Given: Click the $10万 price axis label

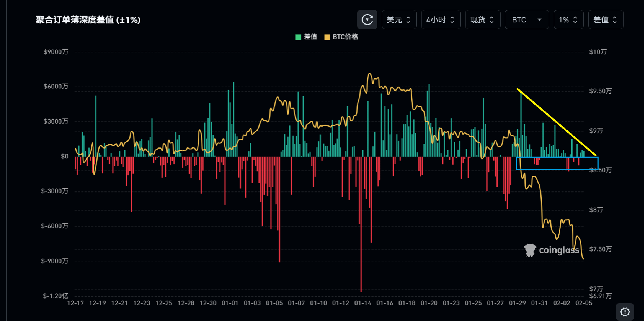Looking at the screenshot, I should pos(598,52).
